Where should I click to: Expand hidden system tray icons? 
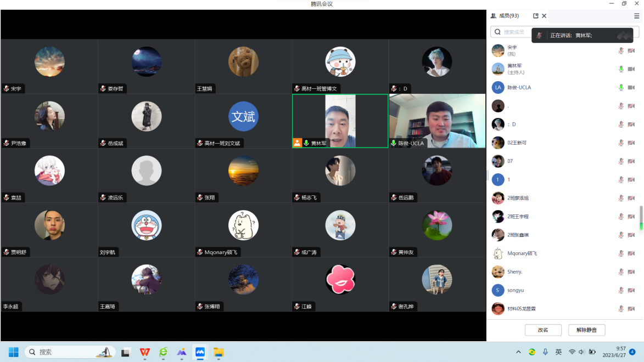click(518, 352)
